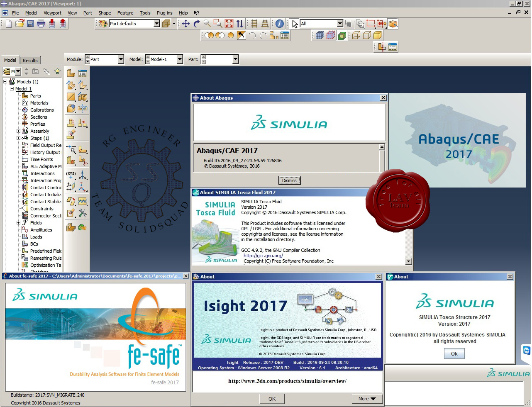The height and width of the screenshot is (407, 532).
Task: Enable Hidden render style
Action: point(367,36)
